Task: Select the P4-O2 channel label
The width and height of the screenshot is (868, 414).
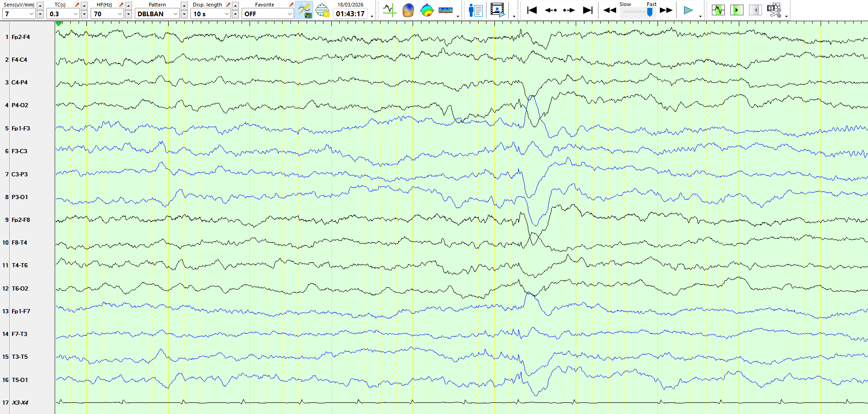Action: pos(20,105)
